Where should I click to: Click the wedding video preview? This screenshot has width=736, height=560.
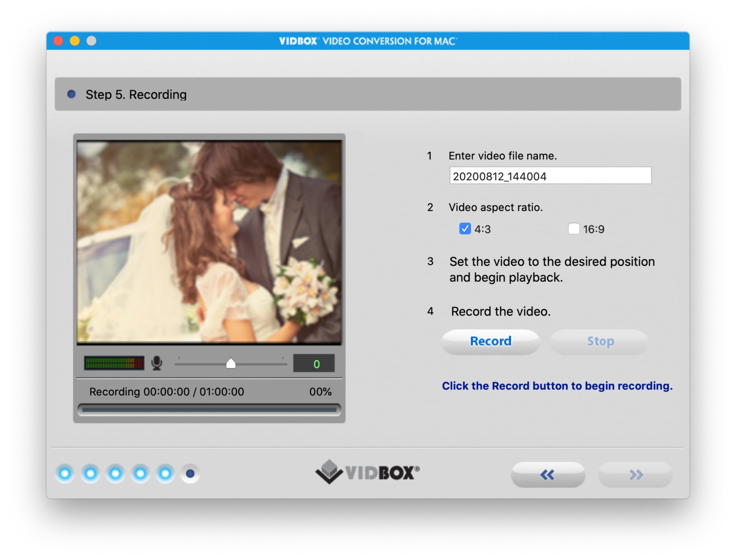click(x=209, y=242)
